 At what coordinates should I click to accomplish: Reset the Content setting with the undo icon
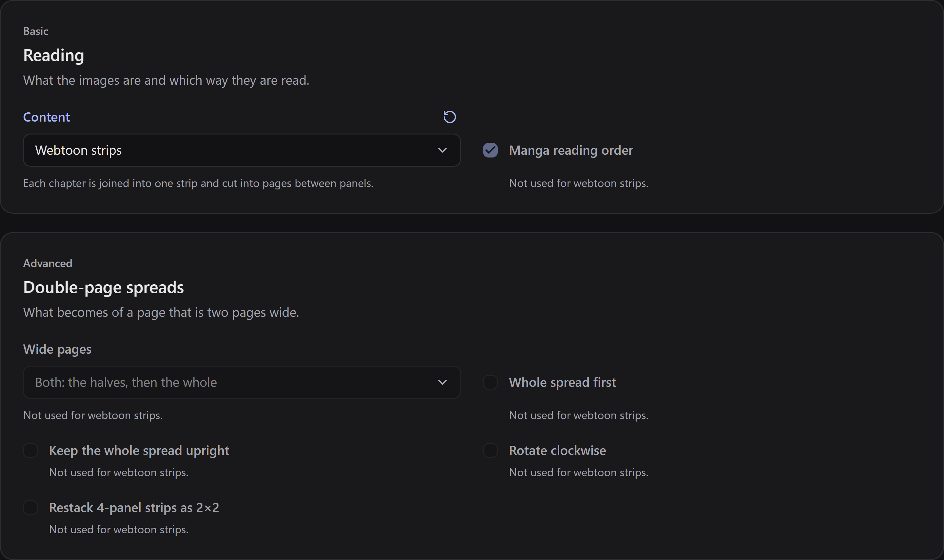click(x=449, y=117)
